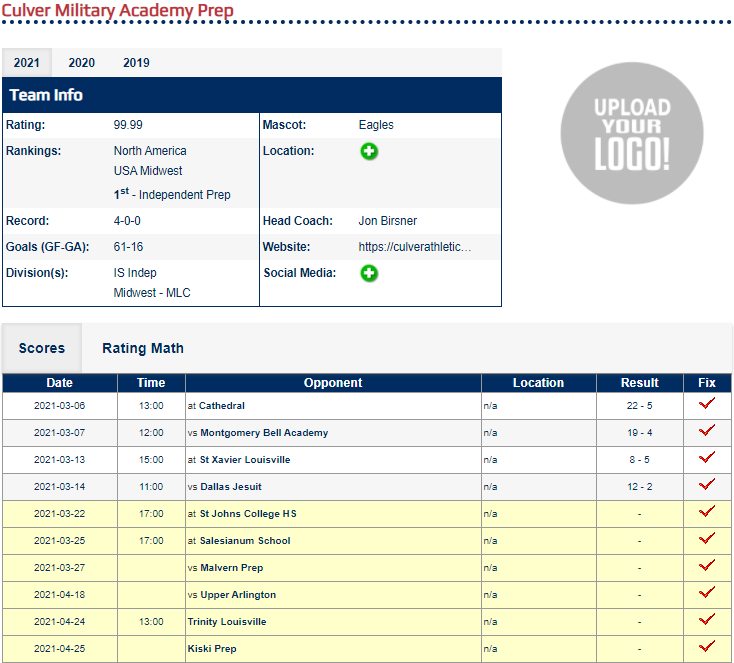This screenshot has width=734, height=663.
Task: Select the head coach name Jon Birsner
Action: [388, 221]
